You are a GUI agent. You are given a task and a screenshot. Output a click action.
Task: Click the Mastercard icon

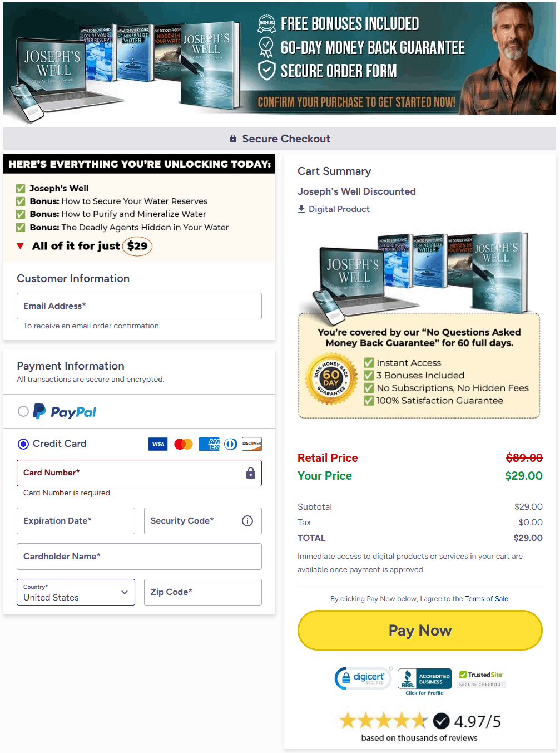pyautogui.click(x=184, y=444)
